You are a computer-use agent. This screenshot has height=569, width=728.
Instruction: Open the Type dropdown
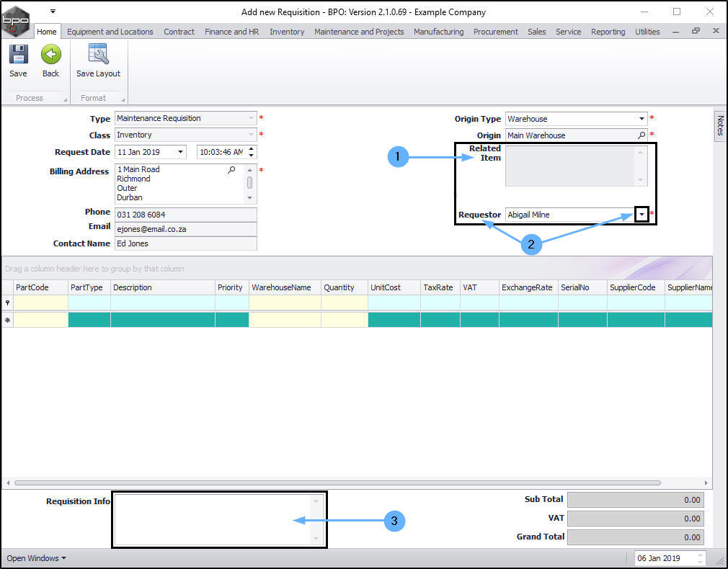point(251,118)
